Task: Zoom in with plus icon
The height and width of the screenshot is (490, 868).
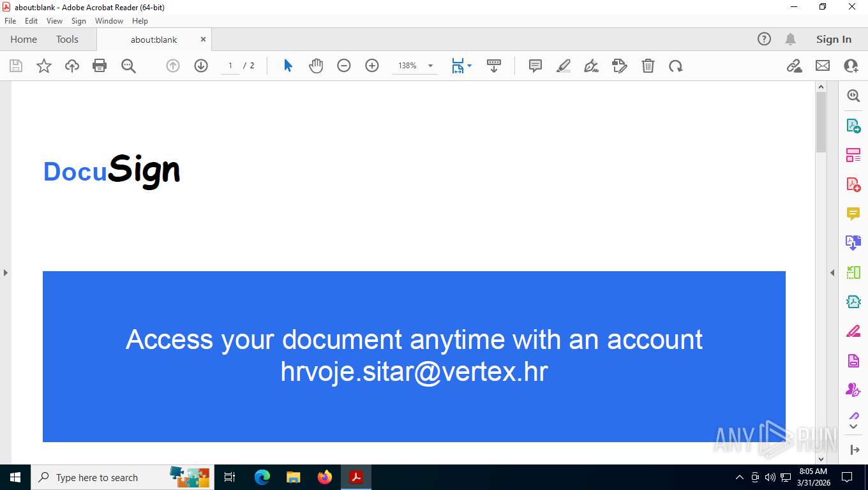Action: click(372, 66)
